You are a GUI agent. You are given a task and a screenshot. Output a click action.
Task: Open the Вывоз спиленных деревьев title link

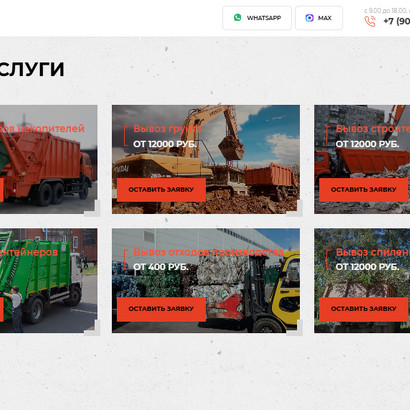(x=373, y=252)
